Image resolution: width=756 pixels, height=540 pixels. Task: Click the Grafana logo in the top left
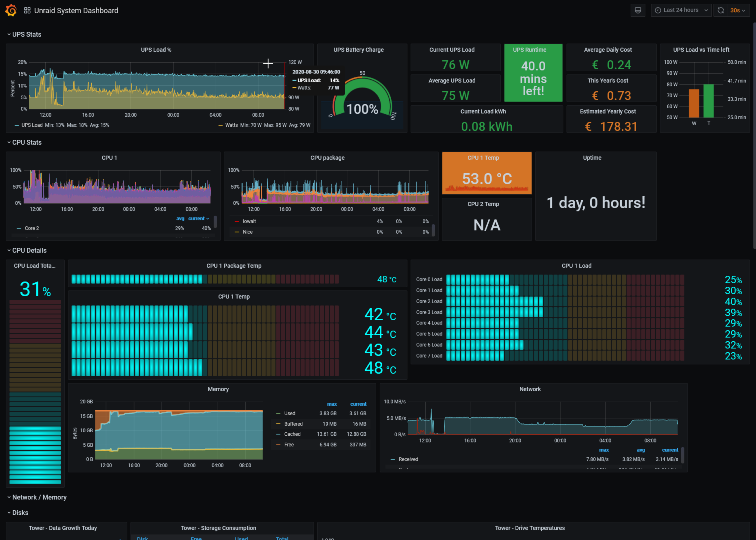pos(10,10)
